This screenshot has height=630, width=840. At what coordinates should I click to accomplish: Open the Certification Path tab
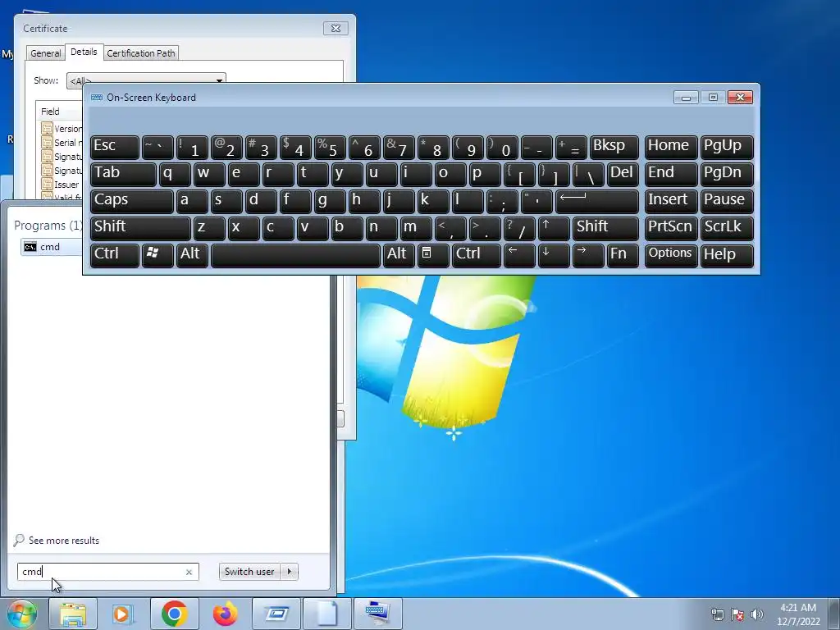click(141, 53)
